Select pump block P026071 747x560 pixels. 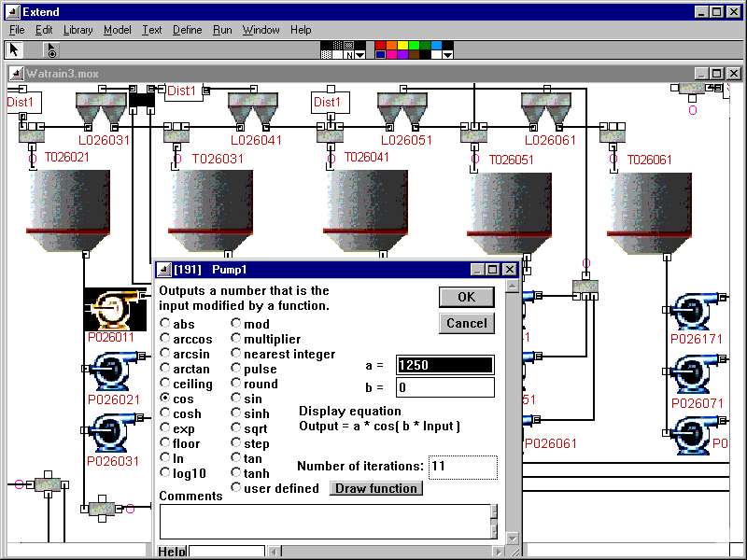[x=697, y=374]
